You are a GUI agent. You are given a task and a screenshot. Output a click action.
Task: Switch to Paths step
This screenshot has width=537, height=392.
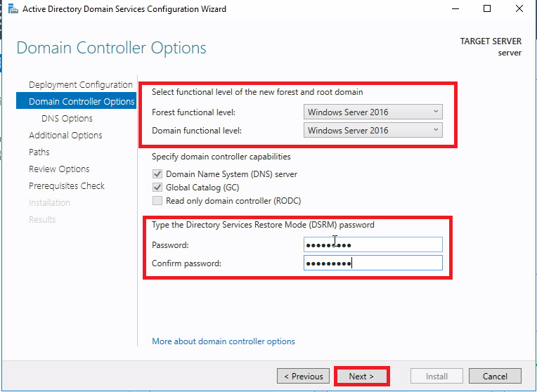(39, 152)
